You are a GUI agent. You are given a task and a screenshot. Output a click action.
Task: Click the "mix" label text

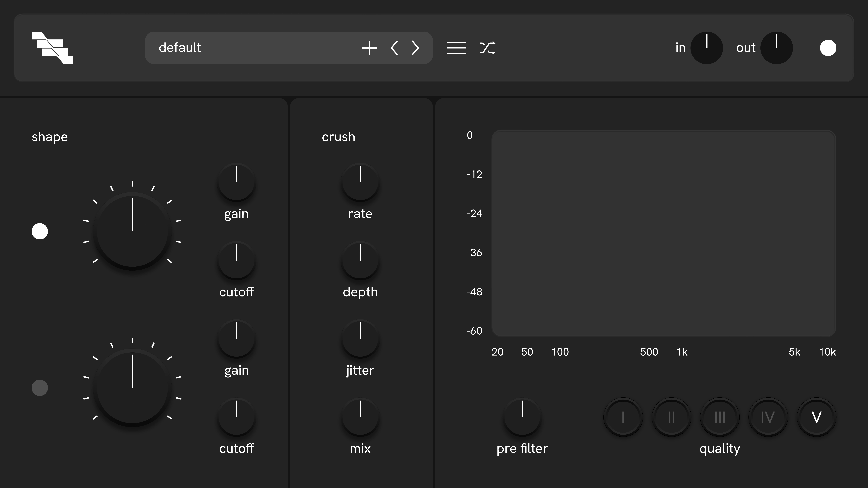pos(360,449)
